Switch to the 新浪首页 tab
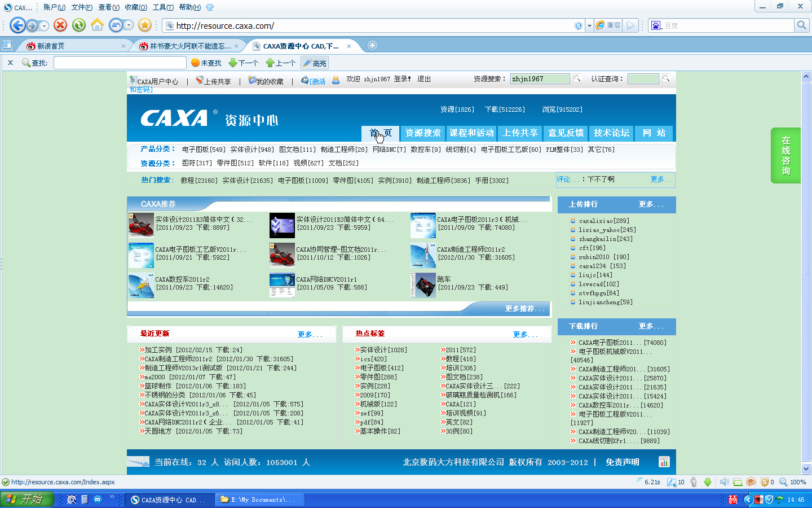Image resolution: width=812 pixels, height=508 pixels. click(73, 46)
